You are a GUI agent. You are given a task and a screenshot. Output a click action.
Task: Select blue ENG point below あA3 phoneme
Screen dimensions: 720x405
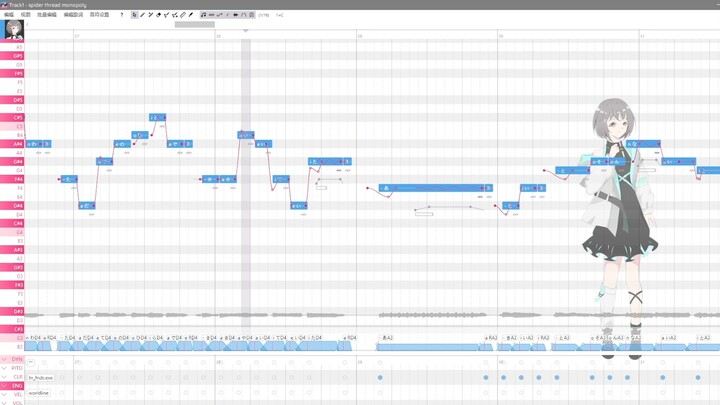click(x=380, y=377)
